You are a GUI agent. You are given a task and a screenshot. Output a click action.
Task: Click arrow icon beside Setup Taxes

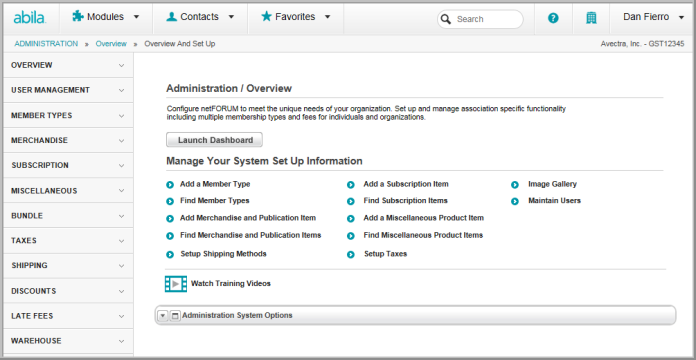tap(351, 255)
